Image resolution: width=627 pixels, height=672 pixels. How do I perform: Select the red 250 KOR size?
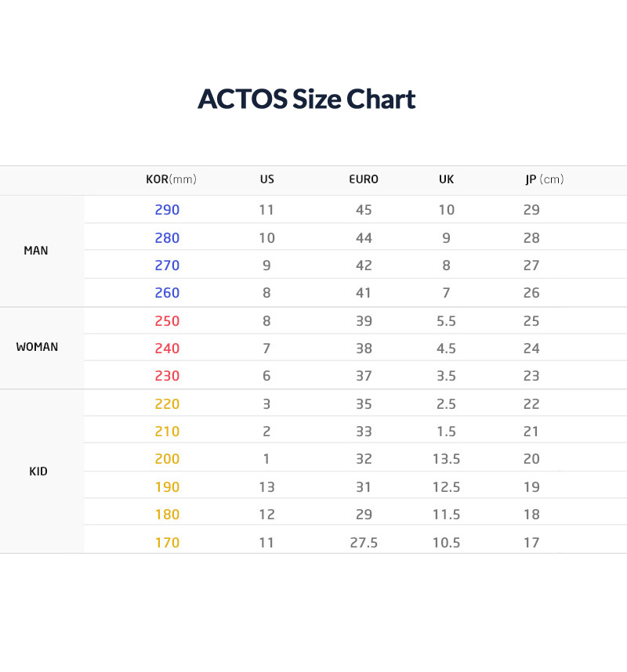point(167,321)
